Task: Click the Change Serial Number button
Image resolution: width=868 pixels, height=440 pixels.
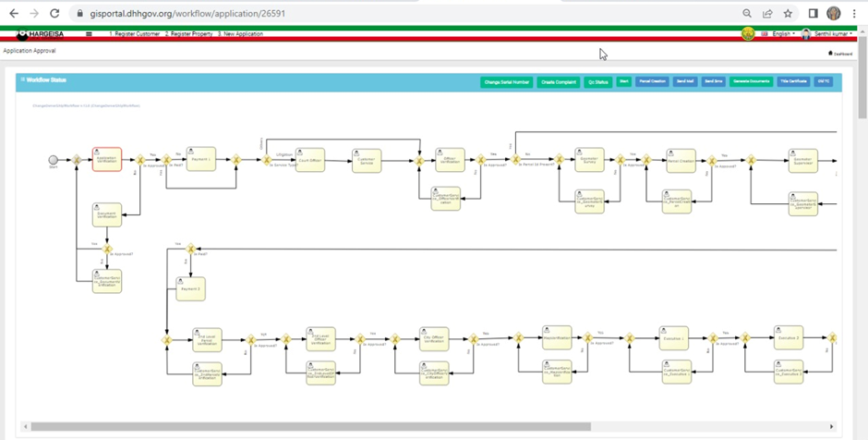Action: 507,82
